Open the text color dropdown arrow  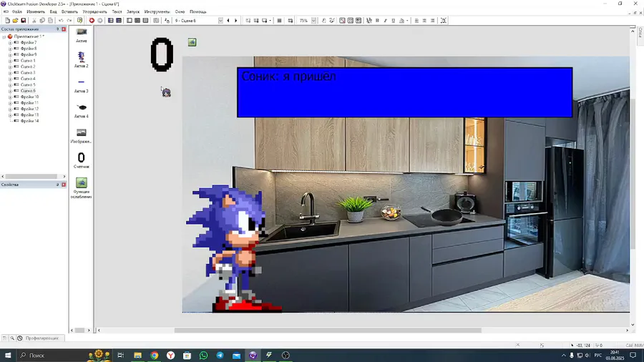407,21
